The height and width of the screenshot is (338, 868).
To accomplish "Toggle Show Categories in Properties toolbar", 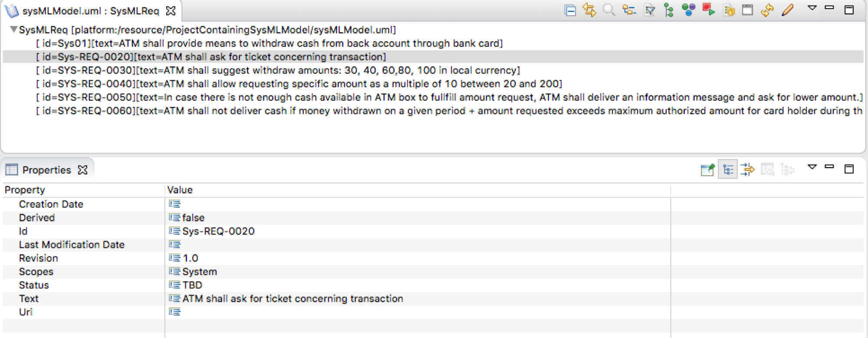I will point(728,169).
